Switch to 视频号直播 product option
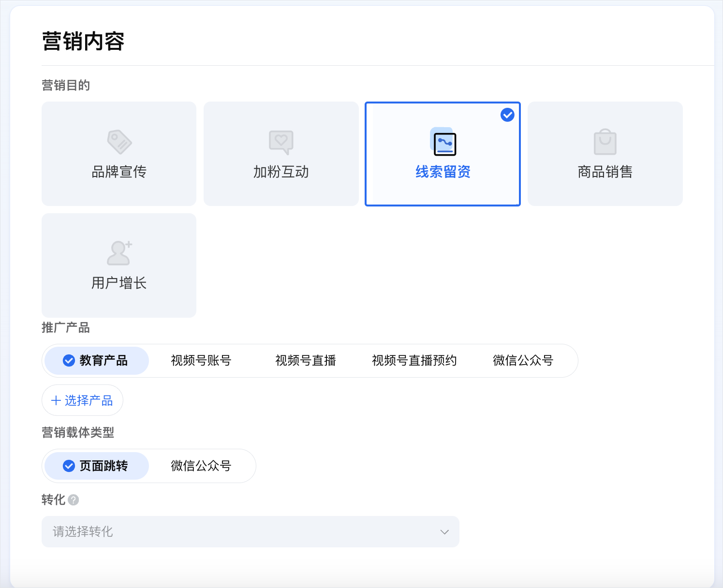The width and height of the screenshot is (723, 588). coord(305,361)
